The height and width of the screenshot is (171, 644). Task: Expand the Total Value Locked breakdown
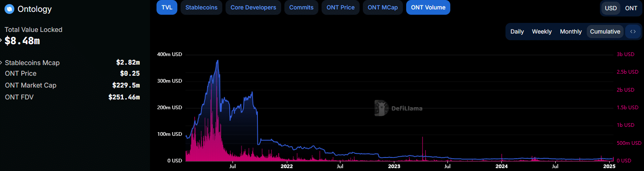click(2, 40)
